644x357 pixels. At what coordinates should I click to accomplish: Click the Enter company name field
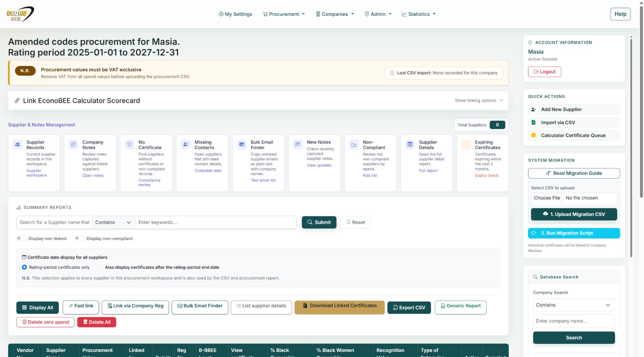pyautogui.click(x=574, y=321)
